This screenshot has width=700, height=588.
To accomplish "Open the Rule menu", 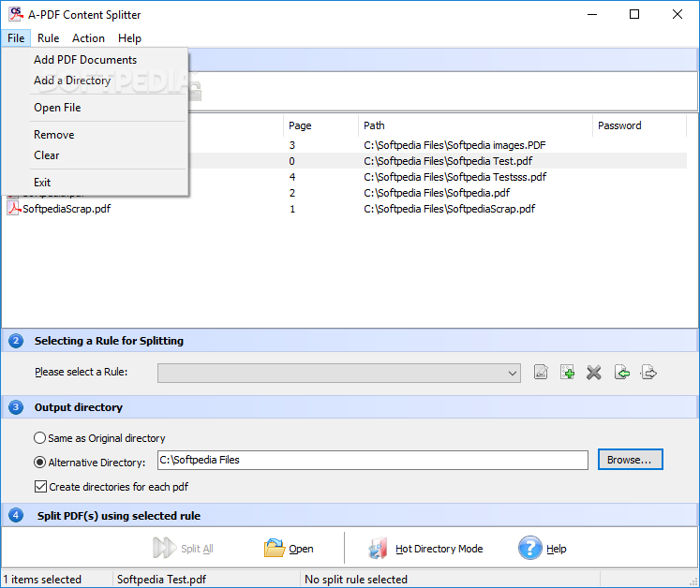I will pos(48,38).
